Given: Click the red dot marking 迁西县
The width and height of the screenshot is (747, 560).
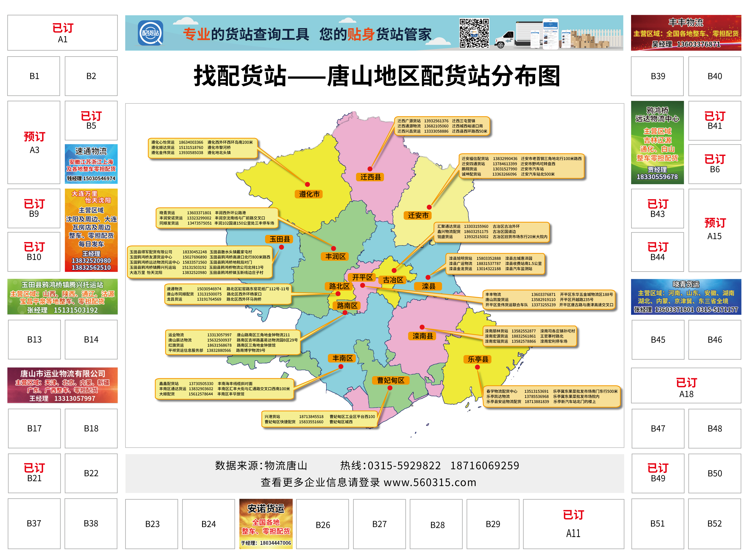Looking at the screenshot, I should click(x=370, y=169).
